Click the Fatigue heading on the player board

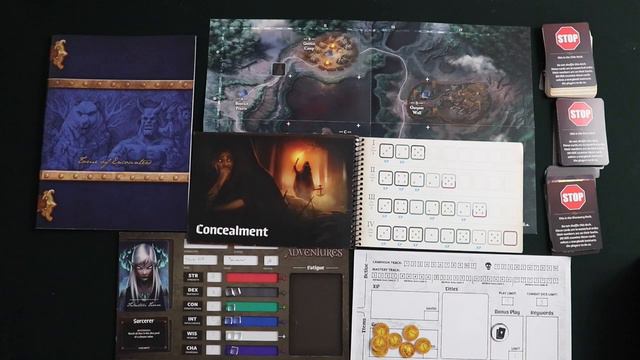315,268
